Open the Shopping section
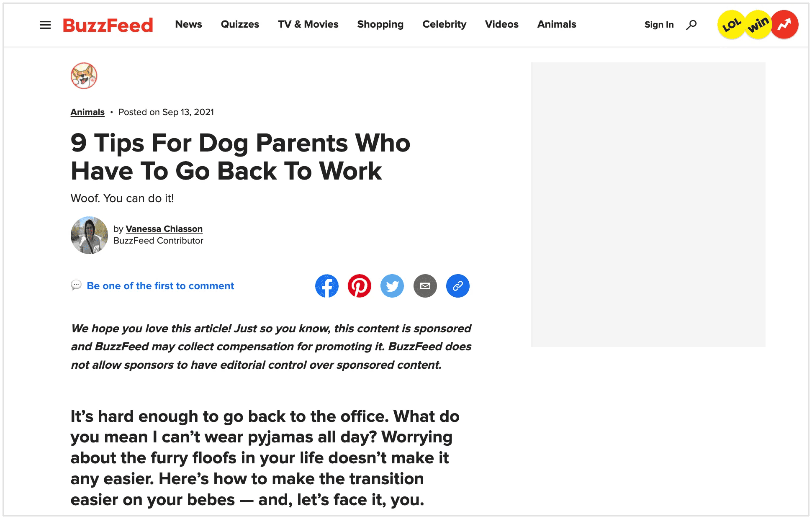 click(380, 24)
